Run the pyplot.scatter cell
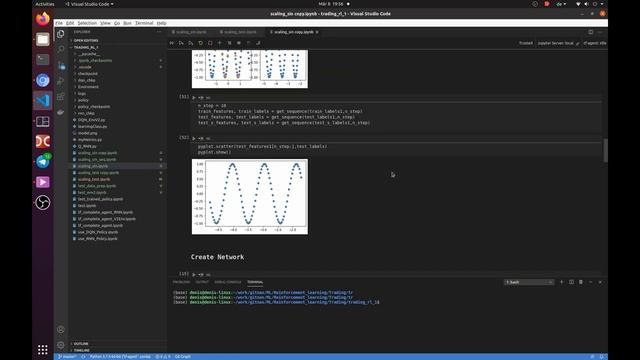 194,138
